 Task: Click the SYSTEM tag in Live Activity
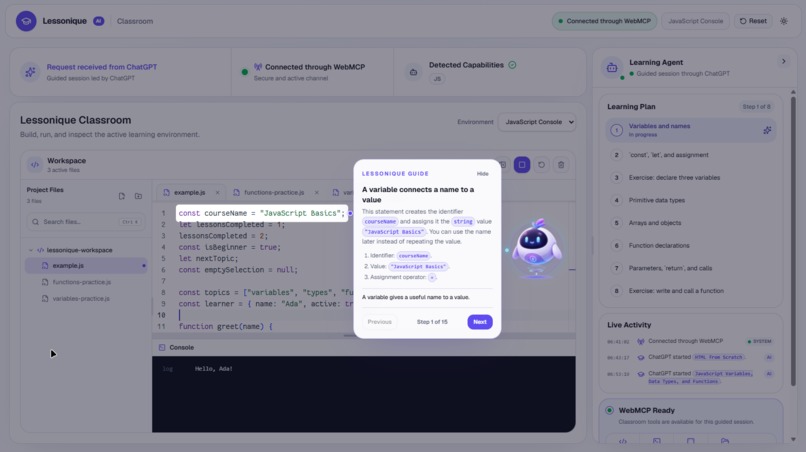[x=760, y=341]
